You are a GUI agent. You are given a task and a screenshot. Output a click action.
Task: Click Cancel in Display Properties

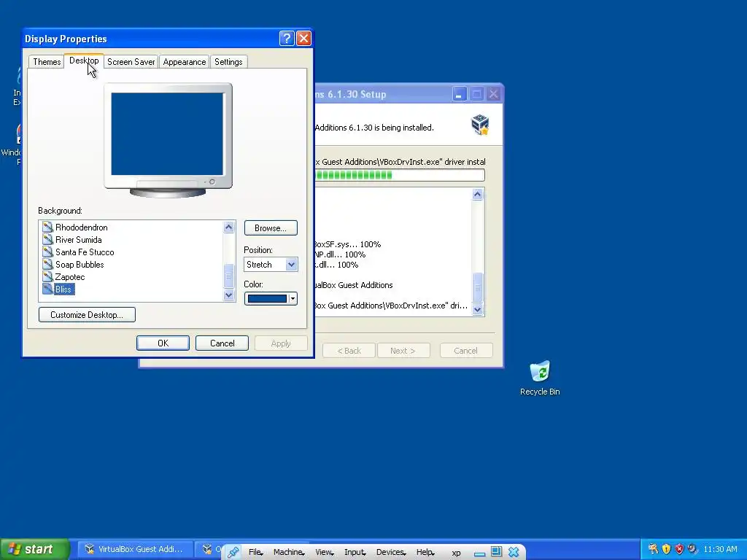click(222, 343)
